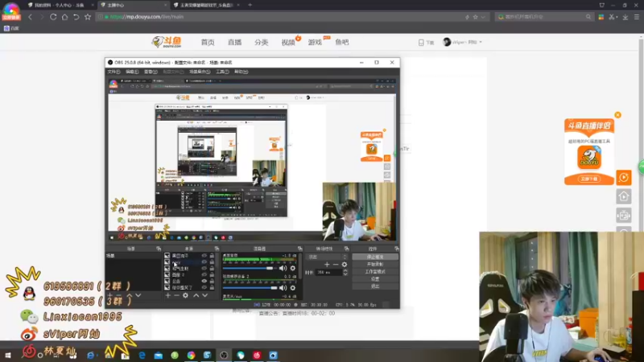Adjust first mixer track volume slider

[x=250, y=268]
